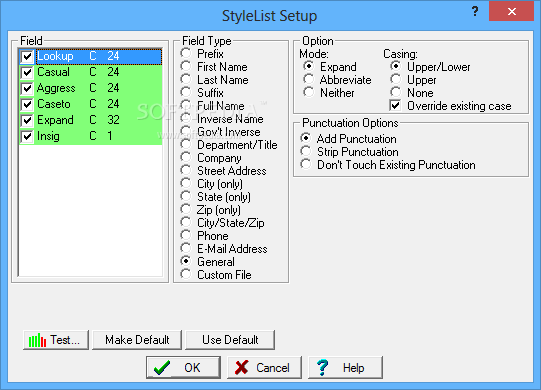The height and width of the screenshot is (390, 541).
Task: Select the Aggress row in Field list
Action: point(99,88)
